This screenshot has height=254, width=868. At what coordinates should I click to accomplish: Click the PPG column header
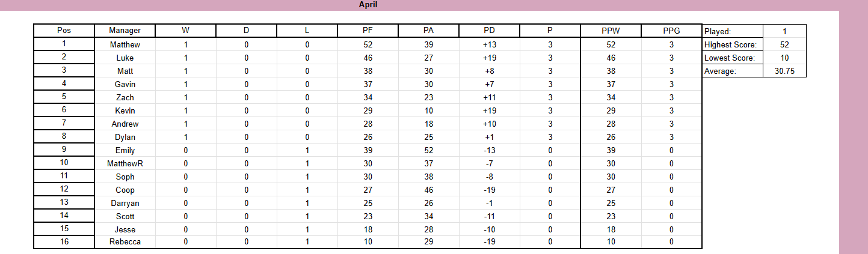click(x=671, y=31)
